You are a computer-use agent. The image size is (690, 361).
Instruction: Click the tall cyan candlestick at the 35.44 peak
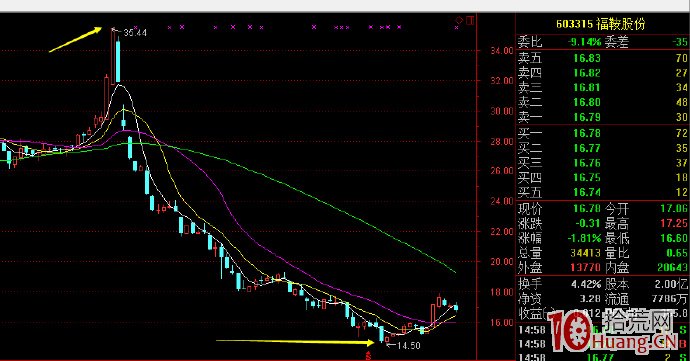click(118, 61)
